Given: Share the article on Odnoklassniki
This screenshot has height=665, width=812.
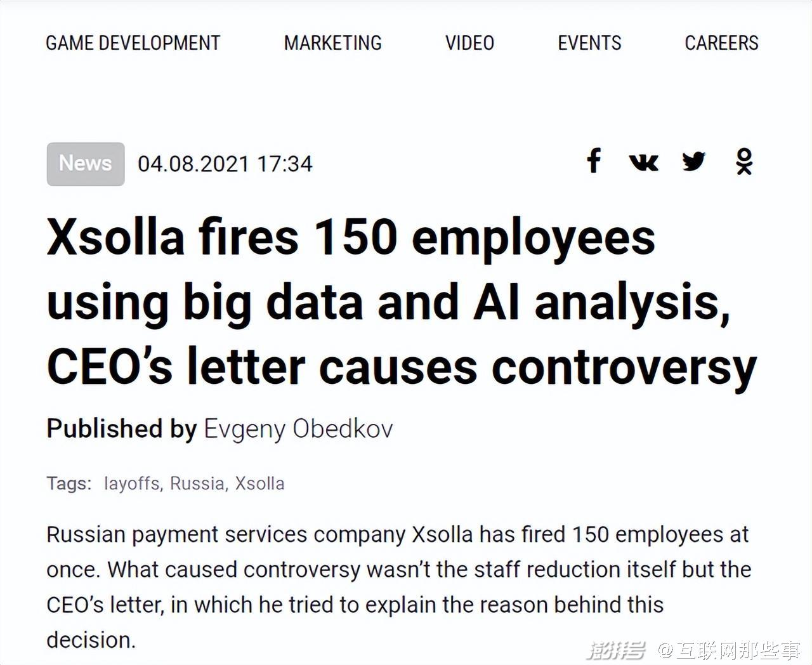Looking at the screenshot, I should tap(744, 161).
